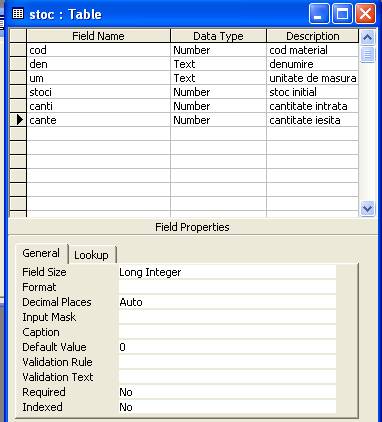Maximize the stoc table window
The width and height of the screenshot is (382, 422).
click(342, 14)
